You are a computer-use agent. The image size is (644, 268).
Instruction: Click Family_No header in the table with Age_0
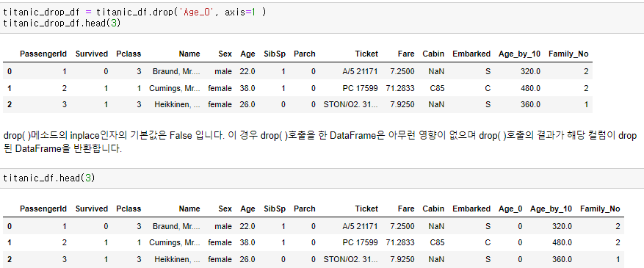600,209
